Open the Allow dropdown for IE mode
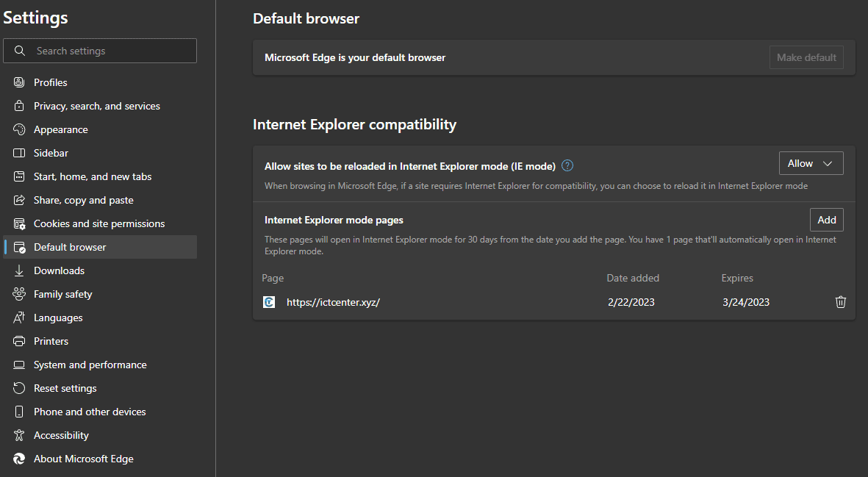Image resolution: width=868 pixels, height=477 pixels. coord(811,162)
